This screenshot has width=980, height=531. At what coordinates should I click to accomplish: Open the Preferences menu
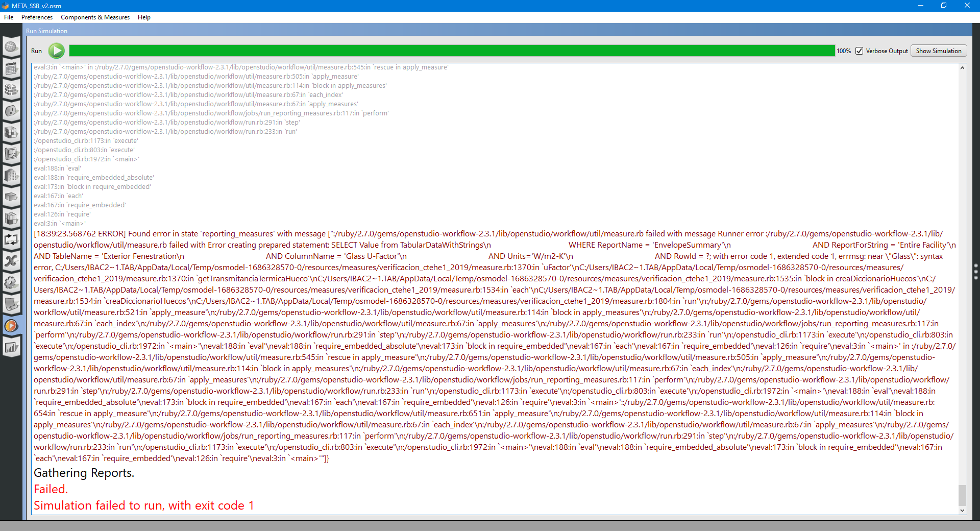tap(36, 17)
